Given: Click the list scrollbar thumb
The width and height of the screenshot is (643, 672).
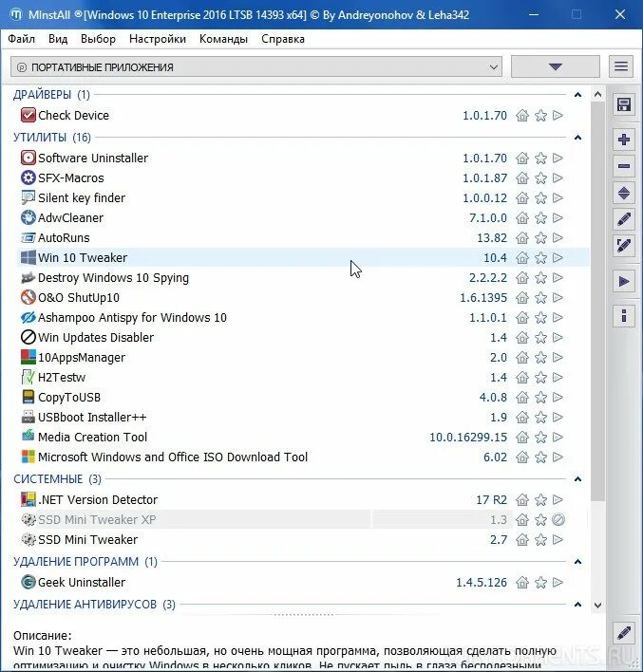Looking at the screenshot, I should tap(597, 301).
